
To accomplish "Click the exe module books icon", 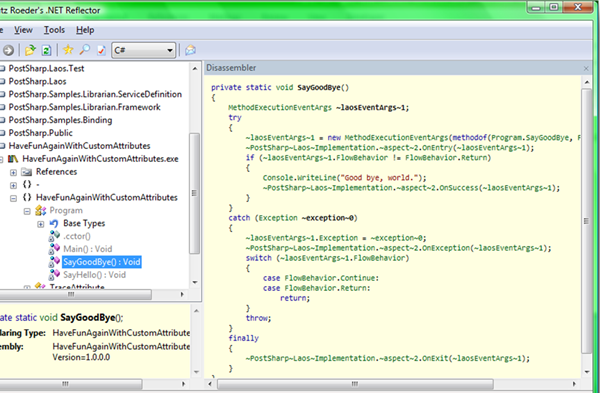I will (x=13, y=159).
